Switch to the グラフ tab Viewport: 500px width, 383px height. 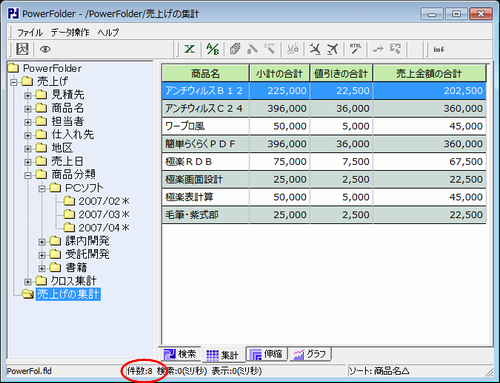click(x=310, y=354)
